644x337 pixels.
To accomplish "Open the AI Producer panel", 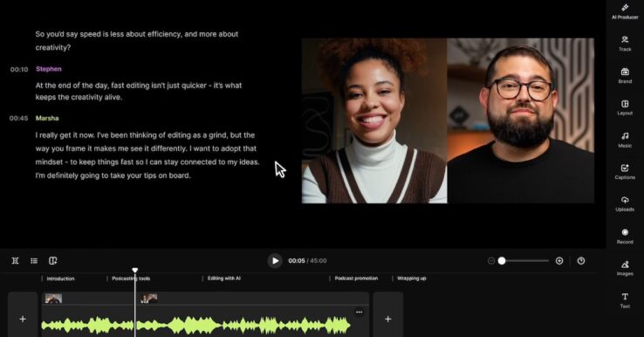I will point(625,11).
